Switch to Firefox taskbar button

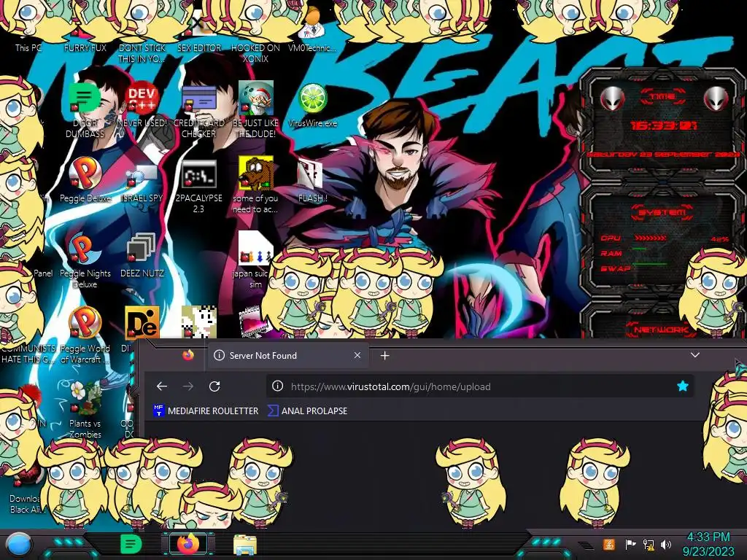coord(188,544)
